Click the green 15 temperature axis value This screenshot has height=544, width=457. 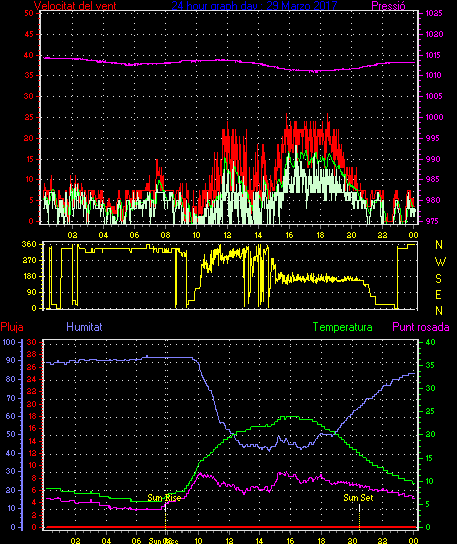pos(430,458)
